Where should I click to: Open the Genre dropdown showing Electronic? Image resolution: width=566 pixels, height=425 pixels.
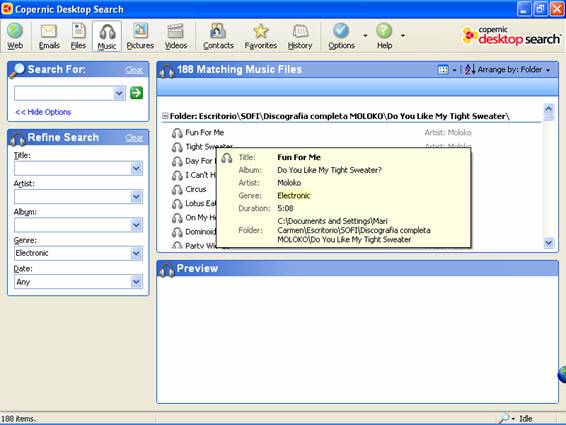(x=136, y=253)
